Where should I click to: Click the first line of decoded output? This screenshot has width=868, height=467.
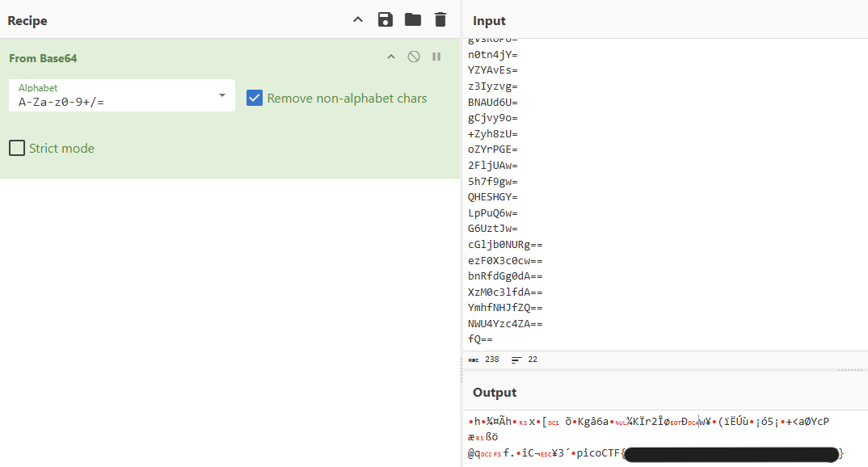(x=648, y=422)
